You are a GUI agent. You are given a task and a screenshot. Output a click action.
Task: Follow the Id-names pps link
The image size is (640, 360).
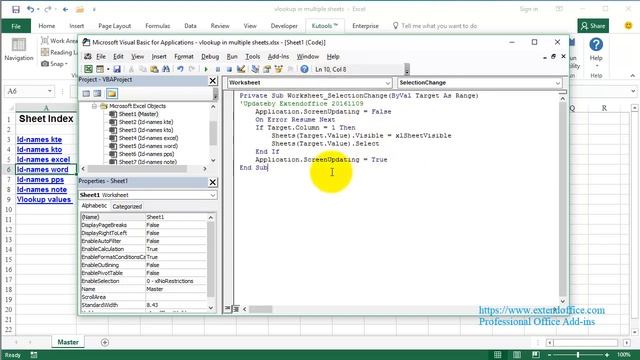tap(40, 180)
